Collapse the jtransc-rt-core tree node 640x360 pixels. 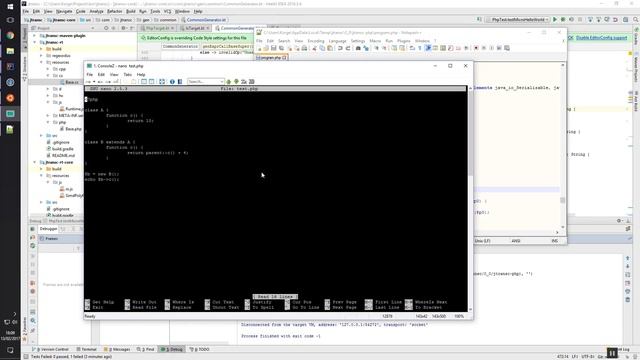[x=35, y=162]
